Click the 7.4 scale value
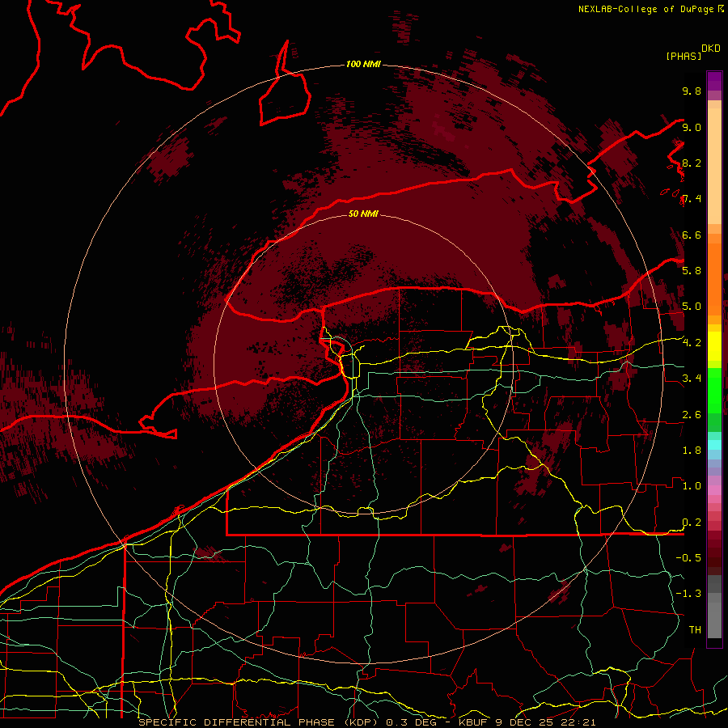The image size is (728, 728). coord(692,199)
